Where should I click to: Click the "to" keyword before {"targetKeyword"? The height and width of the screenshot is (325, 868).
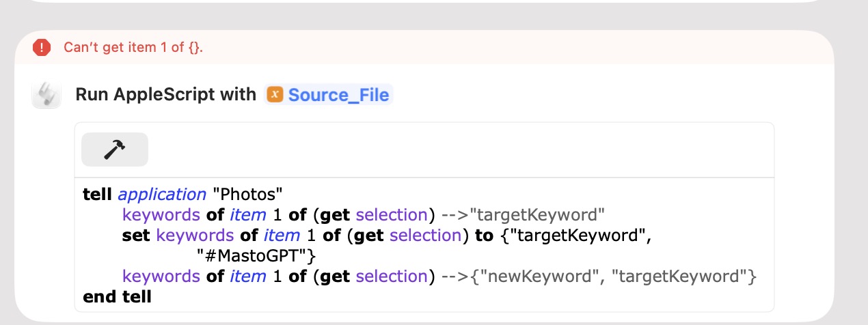pos(483,236)
